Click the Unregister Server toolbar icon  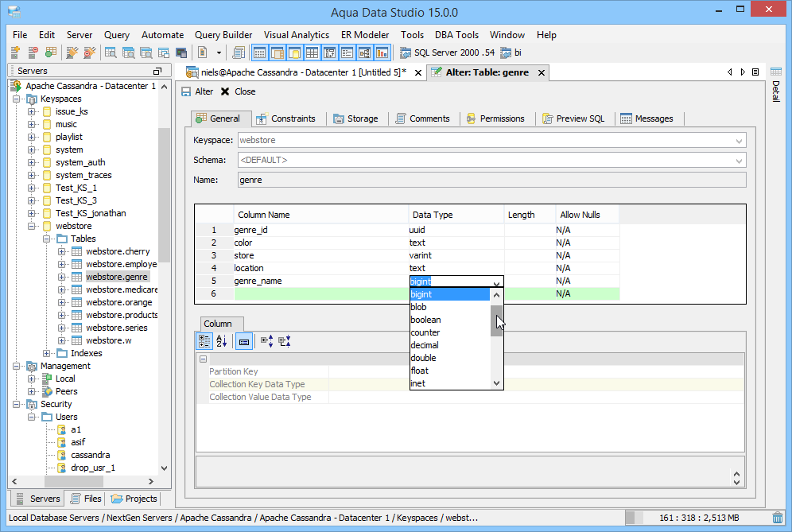[x=33, y=52]
